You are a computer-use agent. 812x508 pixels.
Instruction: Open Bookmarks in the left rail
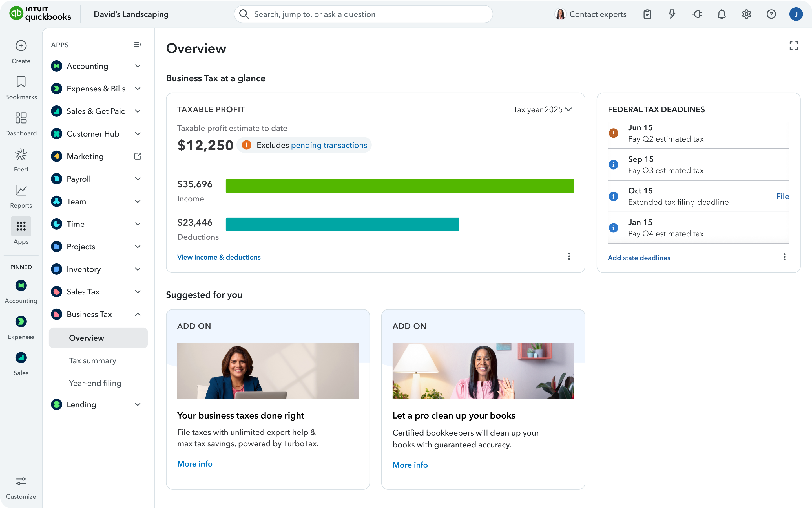tap(21, 82)
